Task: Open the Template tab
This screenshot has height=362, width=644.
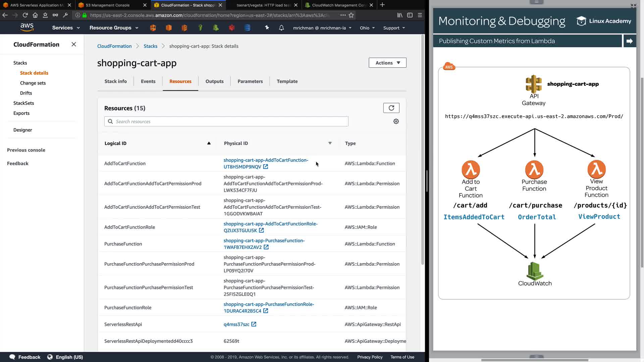Action: [287, 81]
